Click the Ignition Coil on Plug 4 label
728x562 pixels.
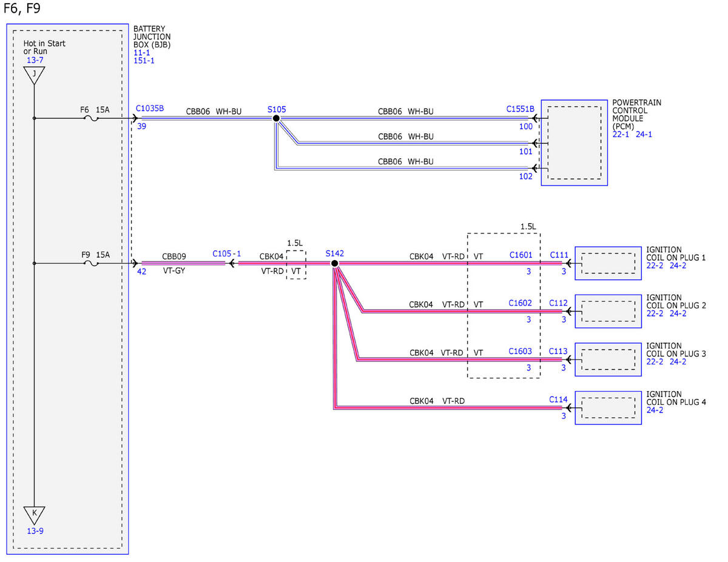[676, 398]
